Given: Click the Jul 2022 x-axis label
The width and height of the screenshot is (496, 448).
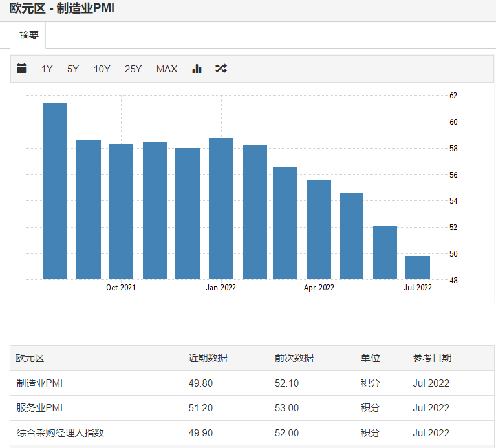Looking at the screenshot, I should (x=418, y=288).
